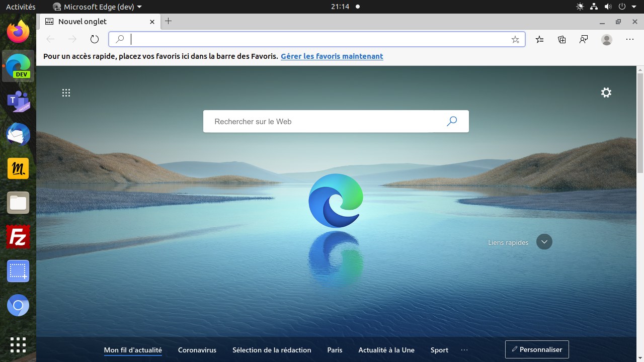Open Microsoft Edge (dev) app menu dropdown
This screenshot has width=644, height=362.
coord(97,7)
